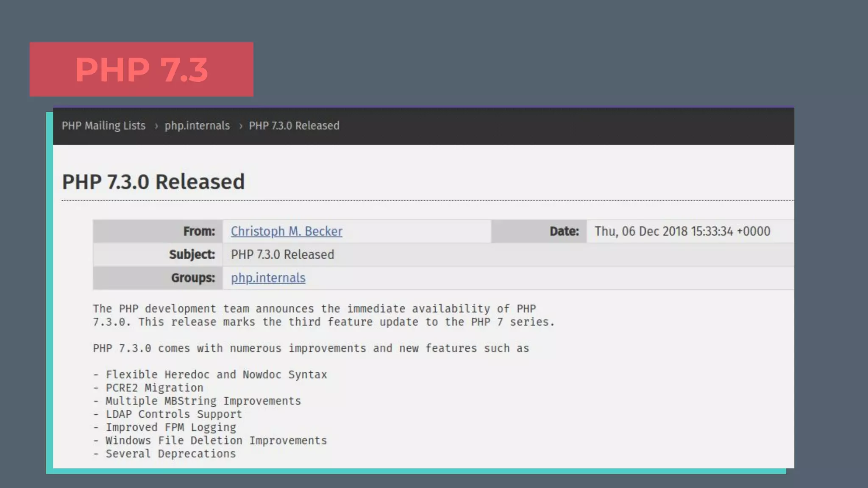Click the Several Deprecations line
Screen dimensions: 868x488
point(164,453)
